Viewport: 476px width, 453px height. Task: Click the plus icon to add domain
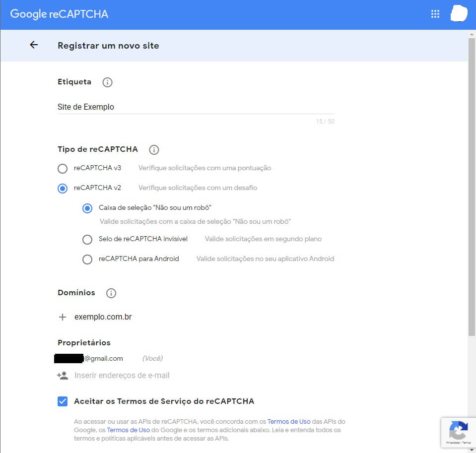coord(63,317)
